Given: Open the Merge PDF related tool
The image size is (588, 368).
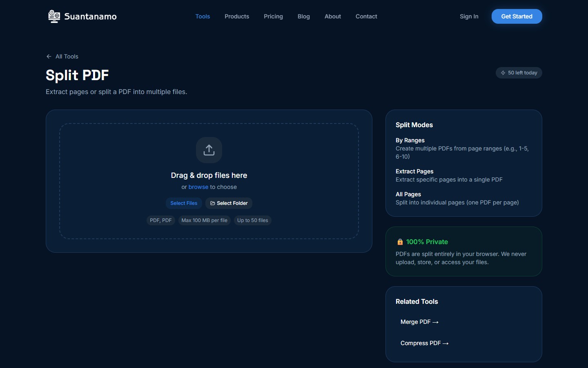Looking at the screenshot, I should (x=419, y=322).
